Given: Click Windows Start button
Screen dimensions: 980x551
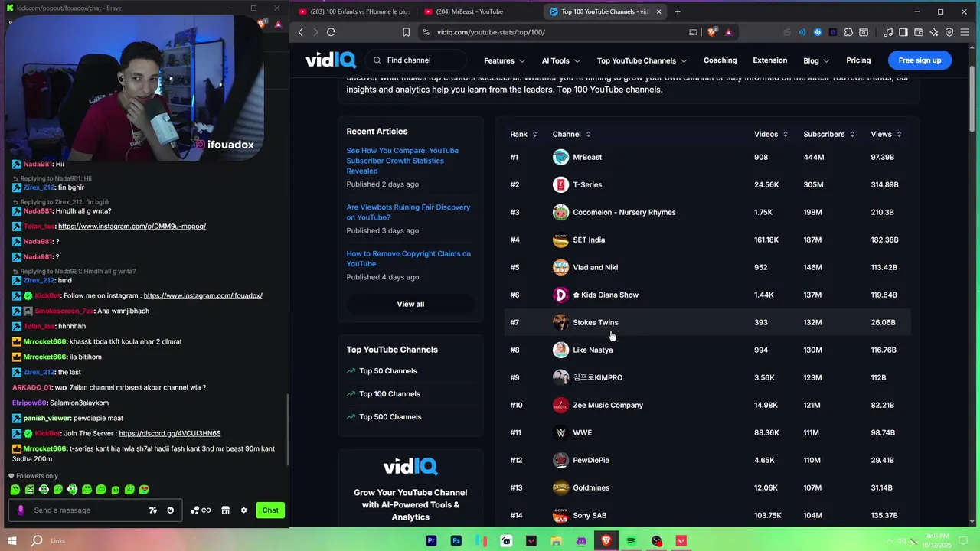Looking at the screenshot, I should point(11,541).
